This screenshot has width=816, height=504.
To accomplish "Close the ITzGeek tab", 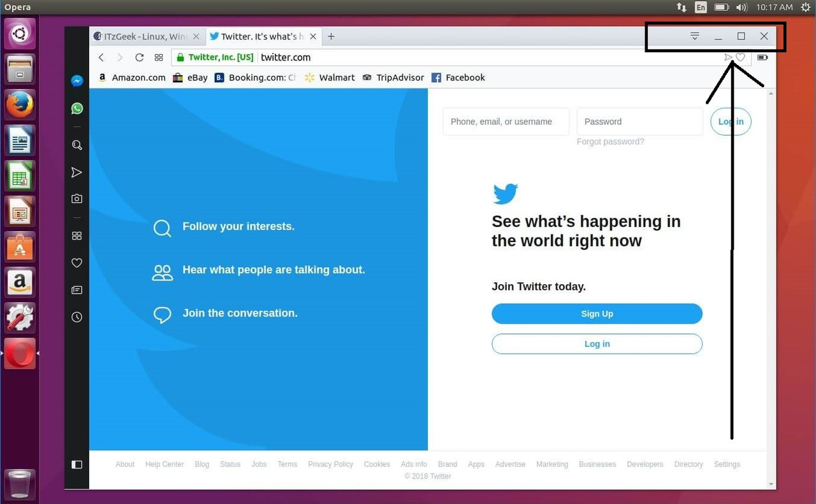I will pos(196,36).
